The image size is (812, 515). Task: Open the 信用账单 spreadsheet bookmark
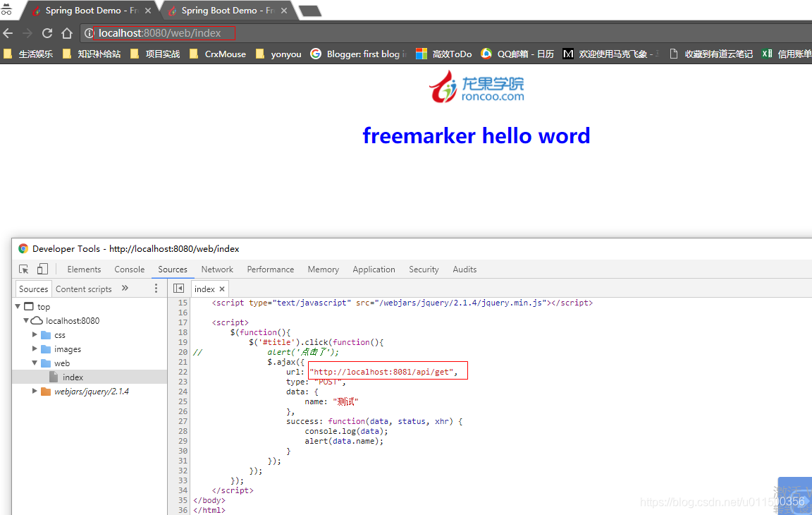[787, 54]
